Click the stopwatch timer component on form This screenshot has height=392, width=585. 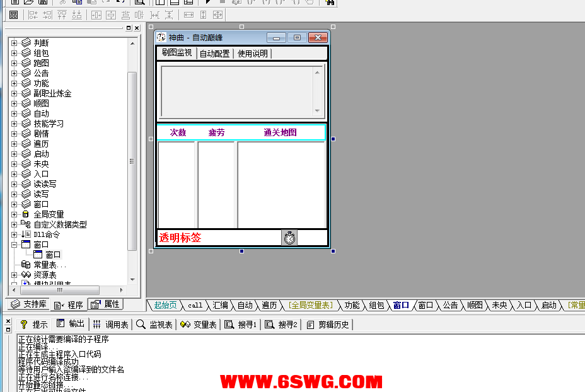[x=289, y=238]
